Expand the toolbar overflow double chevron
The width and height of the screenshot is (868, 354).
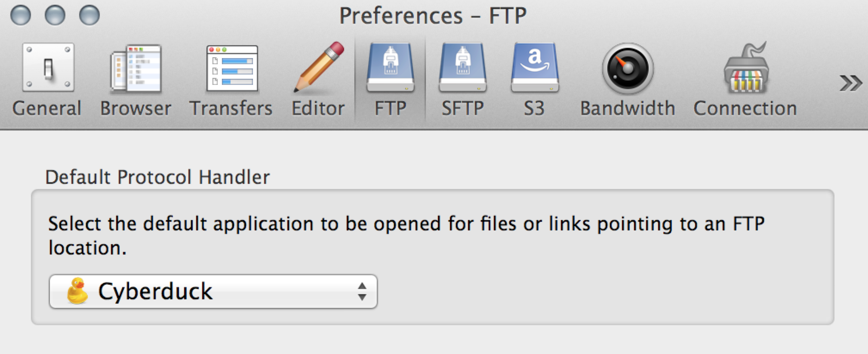click(850, 83)
